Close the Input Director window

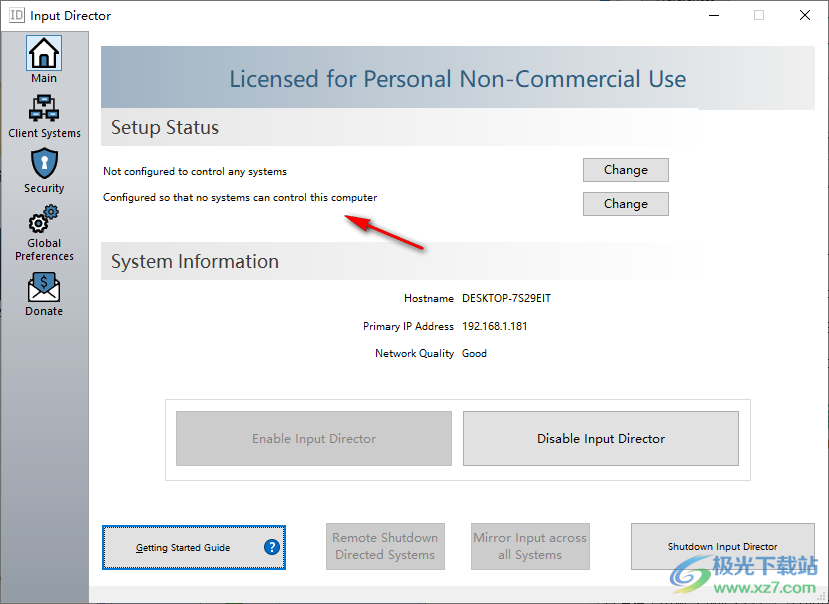pyautogui.click(x=805, y=15)
